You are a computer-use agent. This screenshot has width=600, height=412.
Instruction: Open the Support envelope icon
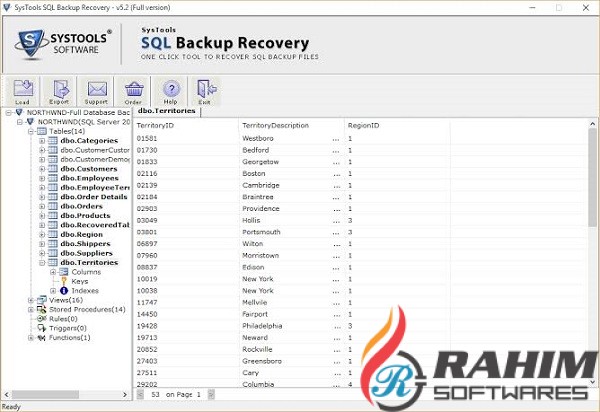pyautogui.click(x=96, y=91)
